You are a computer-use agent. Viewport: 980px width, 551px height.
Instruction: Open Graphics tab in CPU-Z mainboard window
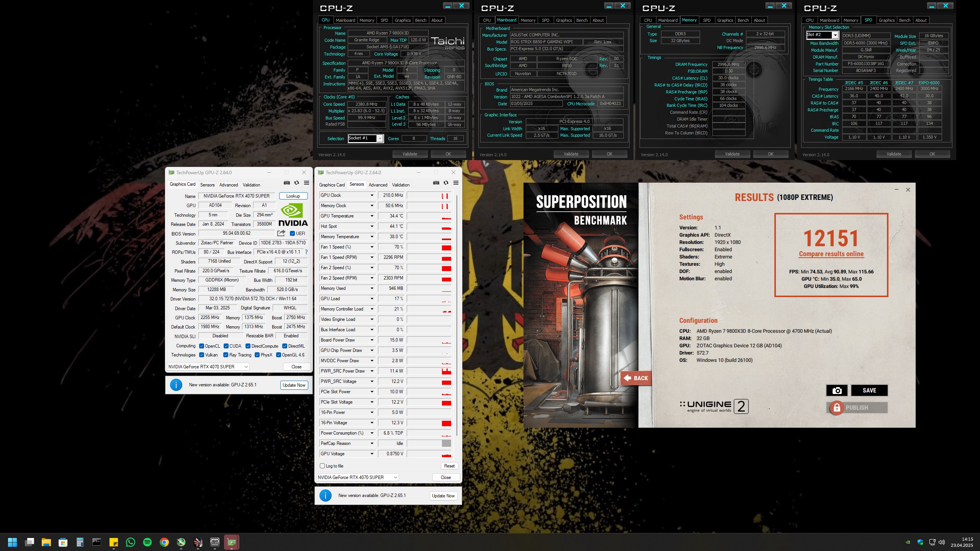click(564, 20)
